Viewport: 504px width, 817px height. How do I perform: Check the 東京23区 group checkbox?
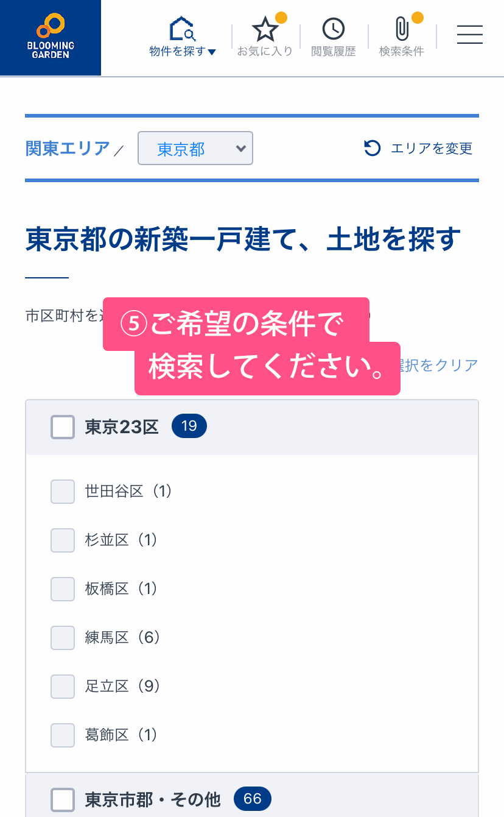tap(63, 427)
